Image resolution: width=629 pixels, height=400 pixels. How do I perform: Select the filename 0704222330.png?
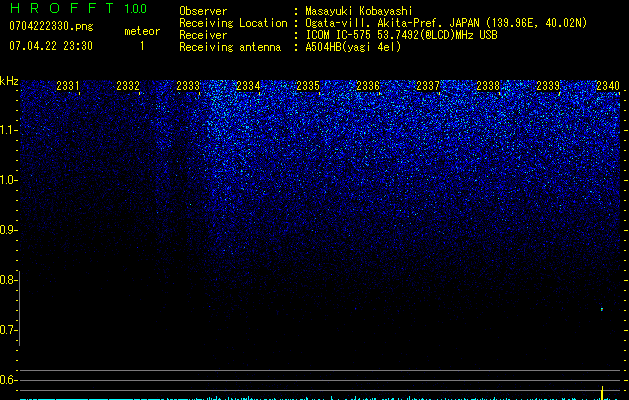pyautogui.click(x=51, y=26)
